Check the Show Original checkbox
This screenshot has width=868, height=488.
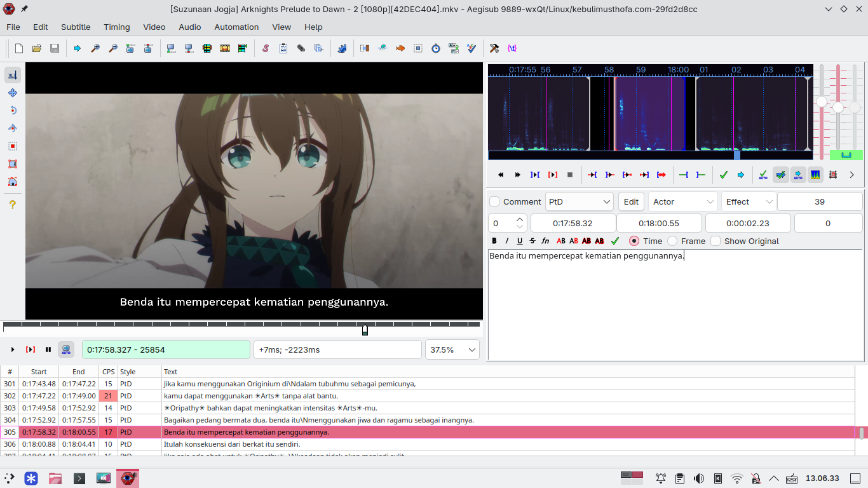click(715, 241)
